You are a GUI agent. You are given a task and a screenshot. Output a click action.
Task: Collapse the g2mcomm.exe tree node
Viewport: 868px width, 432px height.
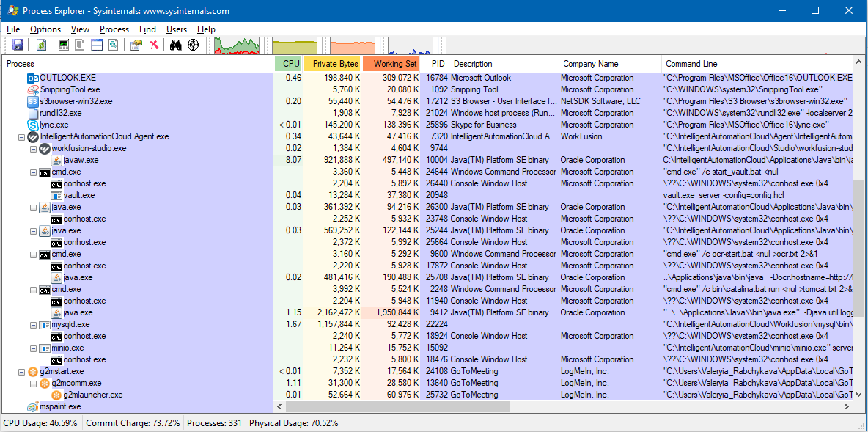tap(33, 384)
